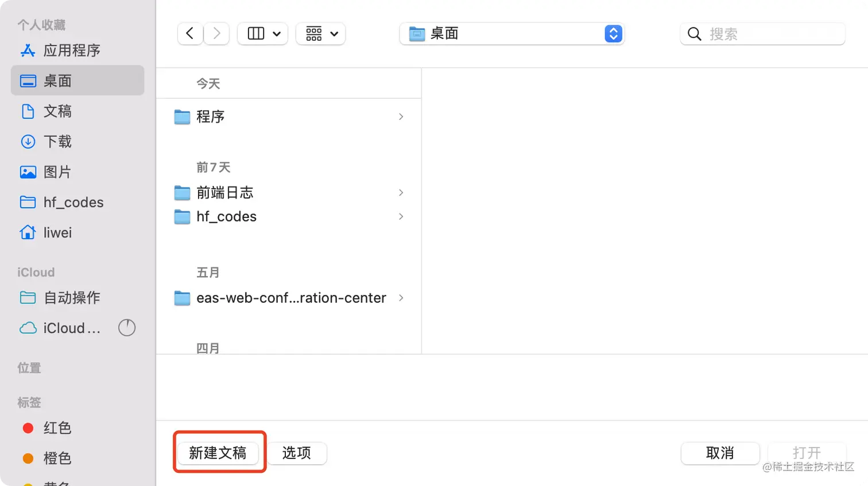Click the liwei house icon
Viewport: 868px width, 486px height.
point(28,232)
